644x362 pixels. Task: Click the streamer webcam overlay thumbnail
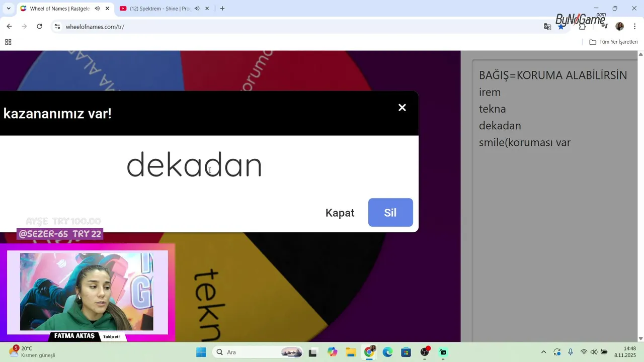pyautogui.click(x=87, y=292)
